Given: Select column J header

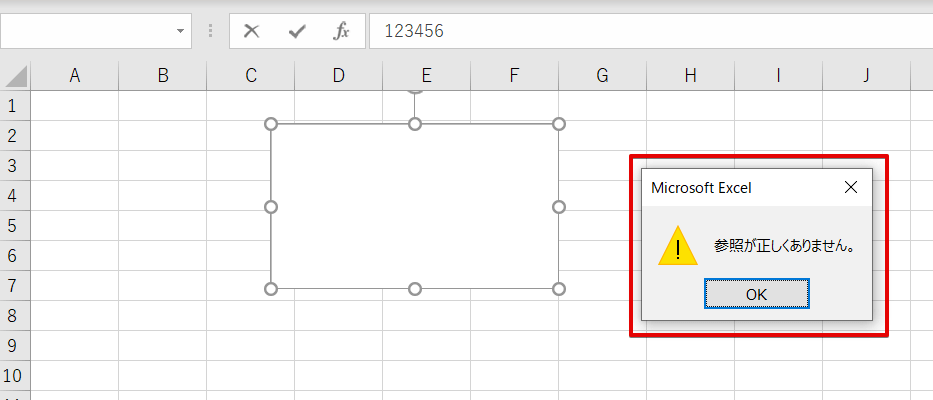Looking at the screenshot, I should [x=866, y=76].
